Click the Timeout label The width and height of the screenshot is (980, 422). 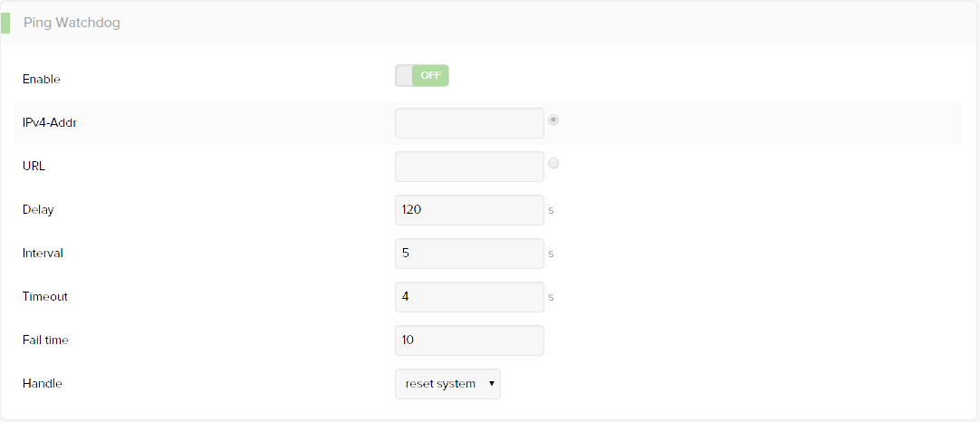pos(45,297)
